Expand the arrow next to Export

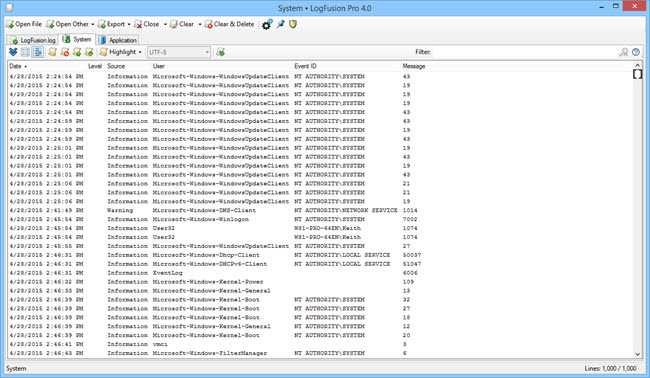[x=129, y=24]
